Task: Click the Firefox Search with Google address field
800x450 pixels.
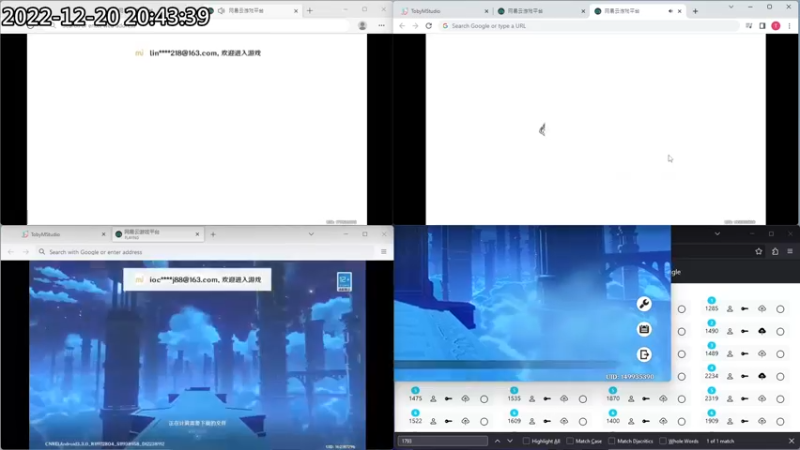Action: (x=206, y=252)
